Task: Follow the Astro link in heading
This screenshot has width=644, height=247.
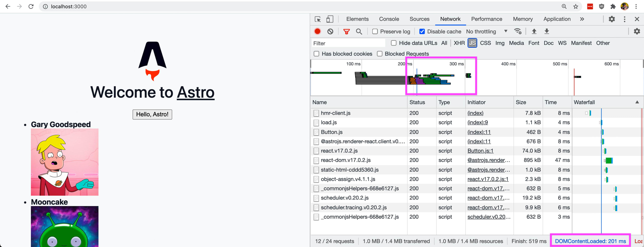Action: 195,92
